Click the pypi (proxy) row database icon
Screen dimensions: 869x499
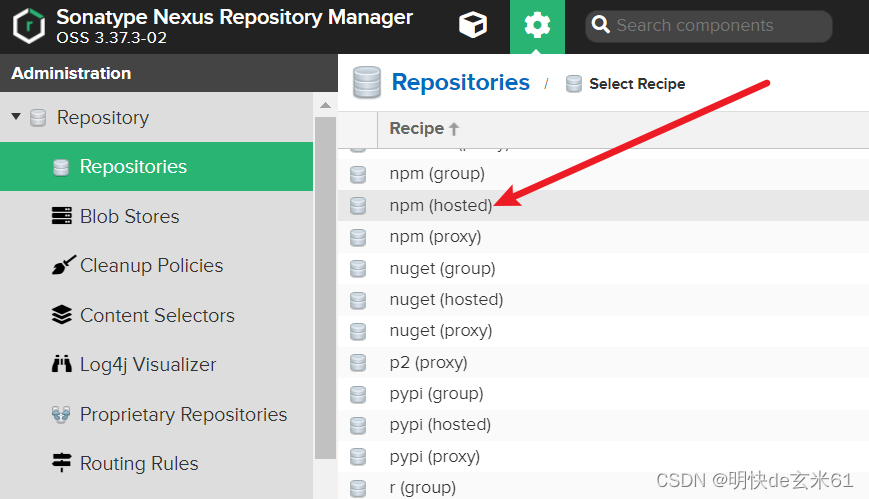click(x=358, y=457)
